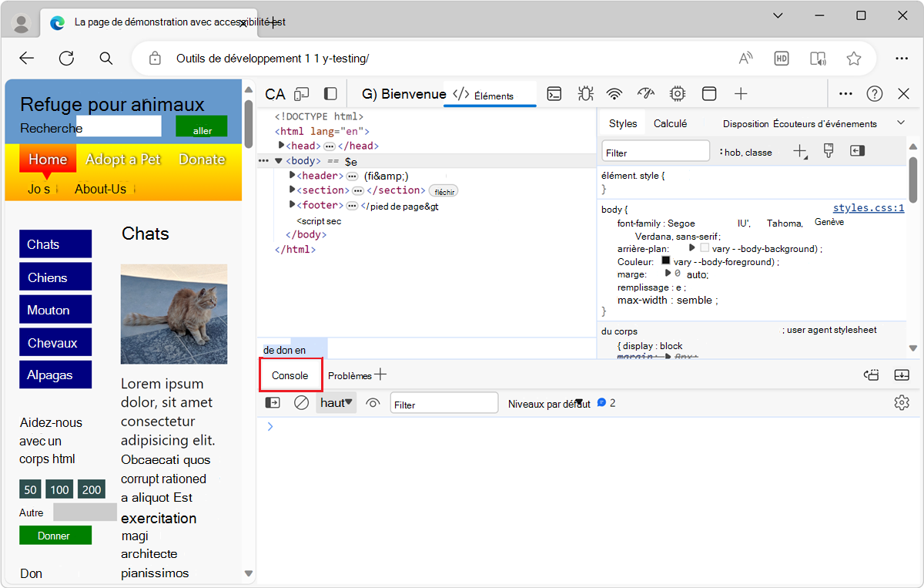Image resolution: width=924 pixels, height=588 pixels.
Task: Add quick view tool plus next to Problèmes
Action: (x=380, y=375)
